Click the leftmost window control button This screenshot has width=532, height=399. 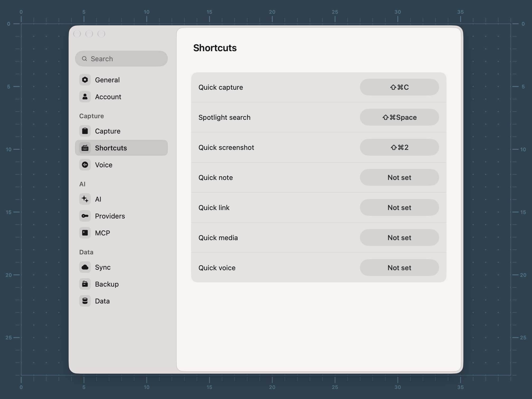(x=77, y=34)
